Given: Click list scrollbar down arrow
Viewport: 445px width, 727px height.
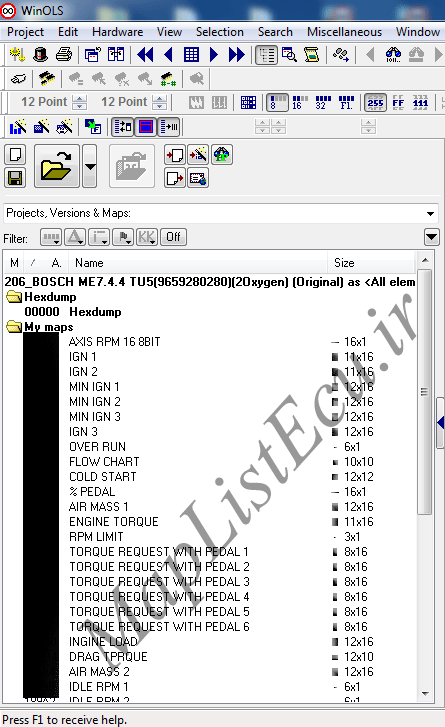Looking at the screenshot, I should [x=426, y=694].
